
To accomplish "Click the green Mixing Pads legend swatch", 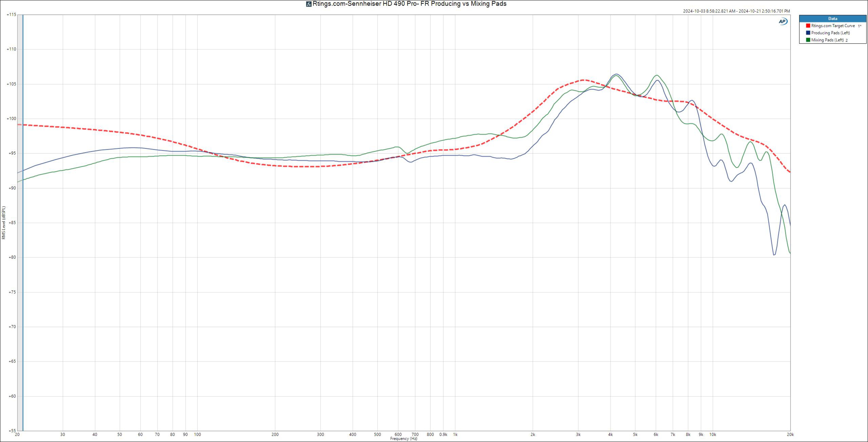I will [x=808, y=40].
